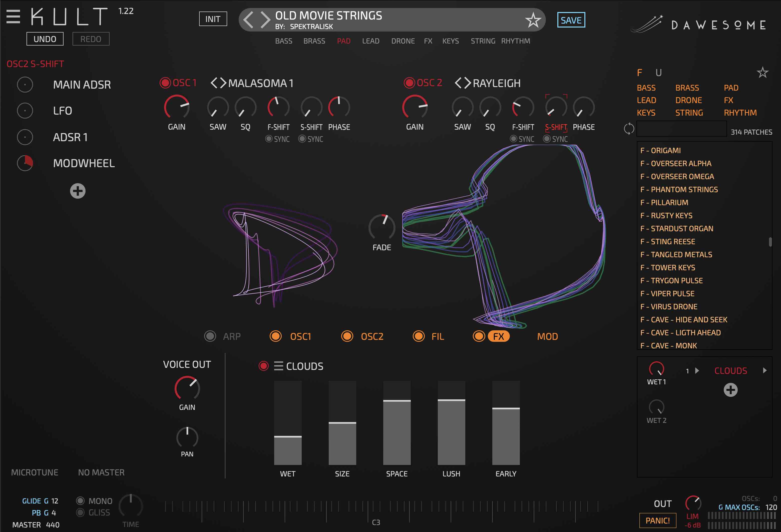Toggle OSC 2 power on/off
This screenshot has width=781, height=532.
pos(409,83)
